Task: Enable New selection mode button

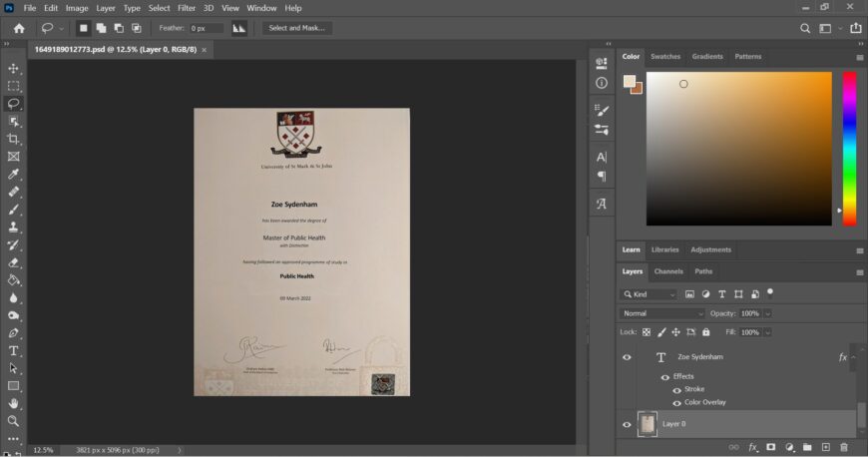Action: coord(83,28)
